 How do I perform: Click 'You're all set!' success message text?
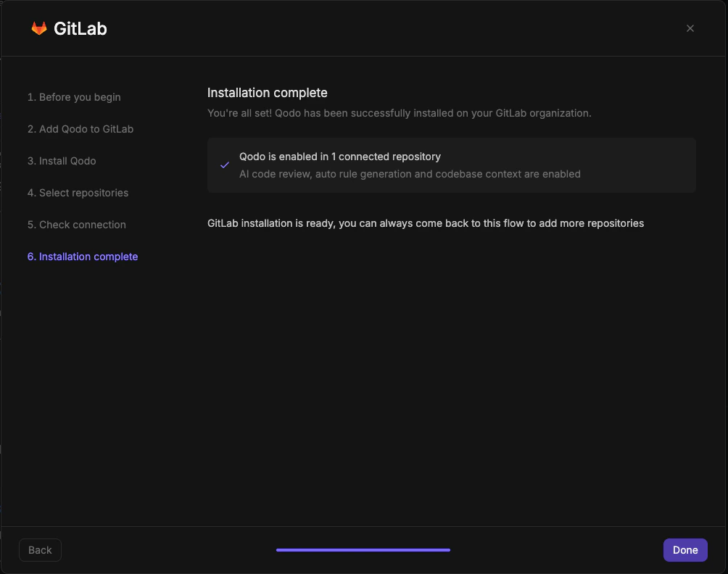400,113
